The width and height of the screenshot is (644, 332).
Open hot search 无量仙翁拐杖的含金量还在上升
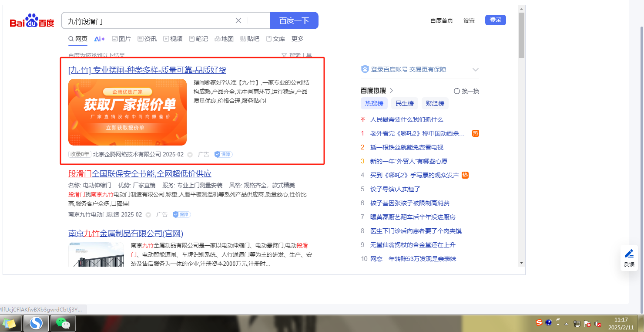point(413,245)
